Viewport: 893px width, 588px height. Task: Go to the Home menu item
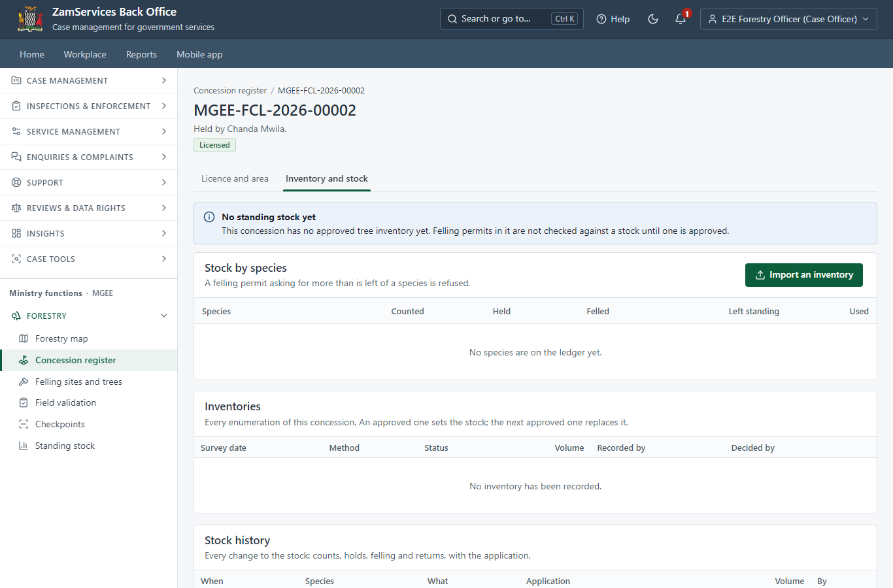[32, 54]
